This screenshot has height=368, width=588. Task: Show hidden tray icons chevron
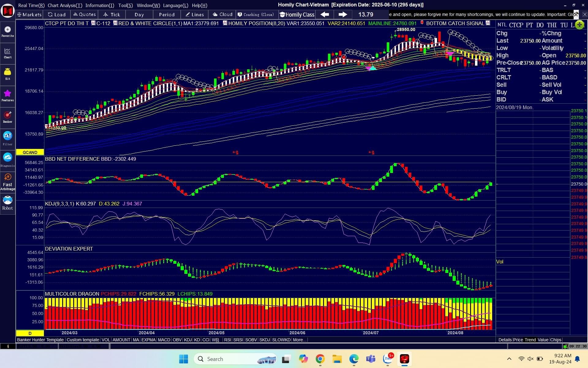click(x=509, y=359)
